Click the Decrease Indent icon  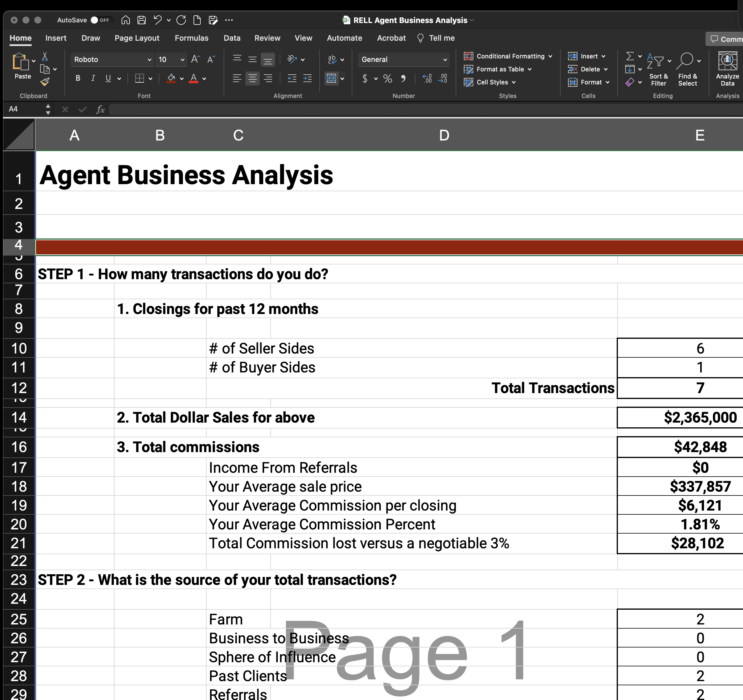292,78
